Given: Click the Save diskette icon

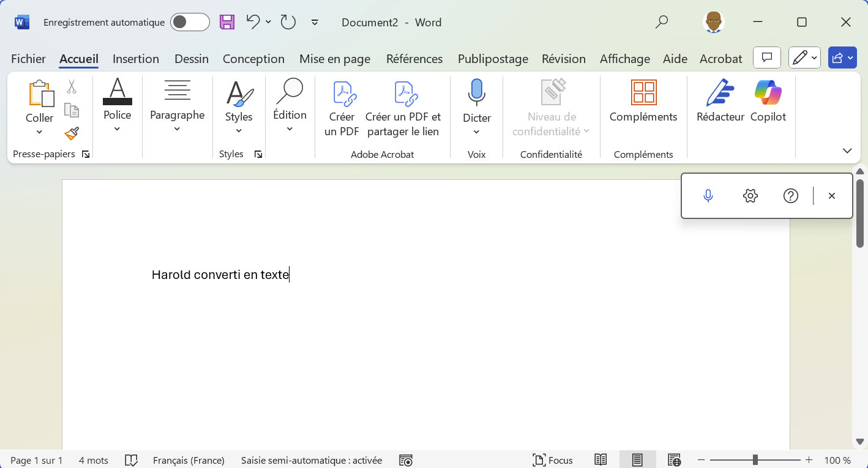Looking at the screenshot, I should point(227,23).
